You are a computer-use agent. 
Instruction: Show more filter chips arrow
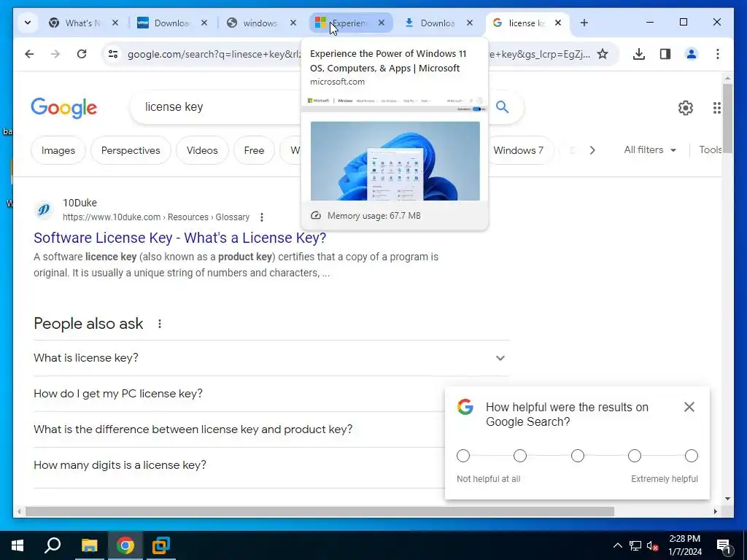(x=592, y=150)
